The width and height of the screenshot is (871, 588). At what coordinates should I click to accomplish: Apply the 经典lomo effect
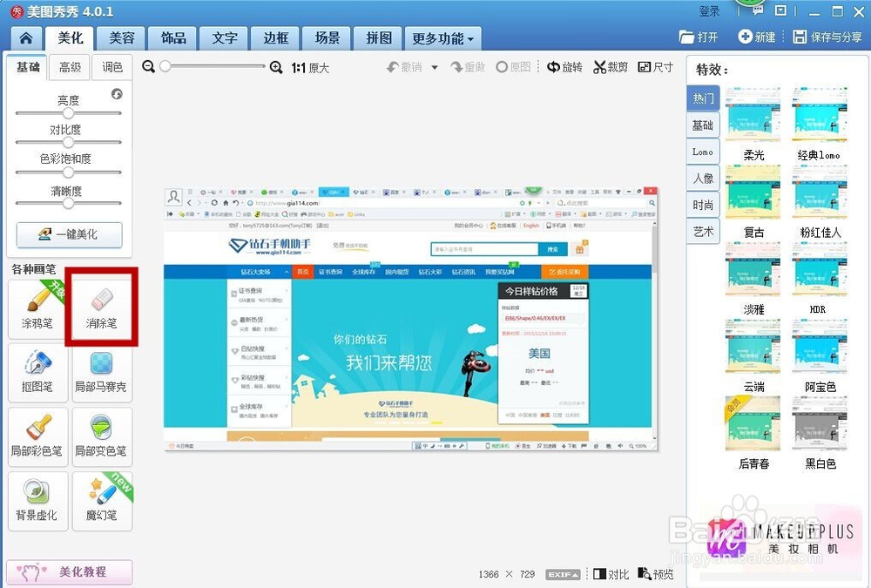(x=819, y=116)
